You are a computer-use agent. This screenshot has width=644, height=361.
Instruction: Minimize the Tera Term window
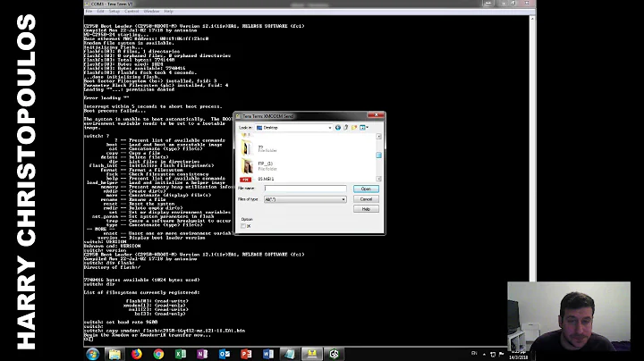point(488,4)
